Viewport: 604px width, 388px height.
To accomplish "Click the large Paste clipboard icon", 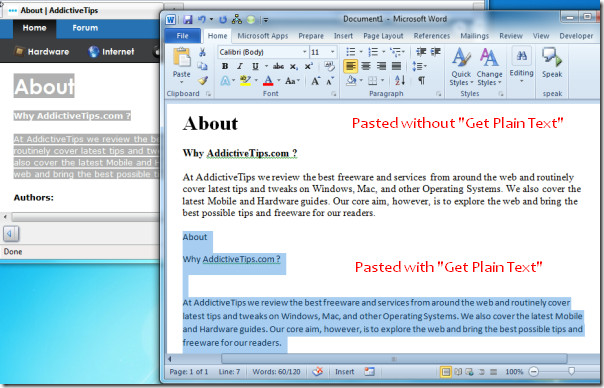I will pyautogui.click(x=181, y=58).
